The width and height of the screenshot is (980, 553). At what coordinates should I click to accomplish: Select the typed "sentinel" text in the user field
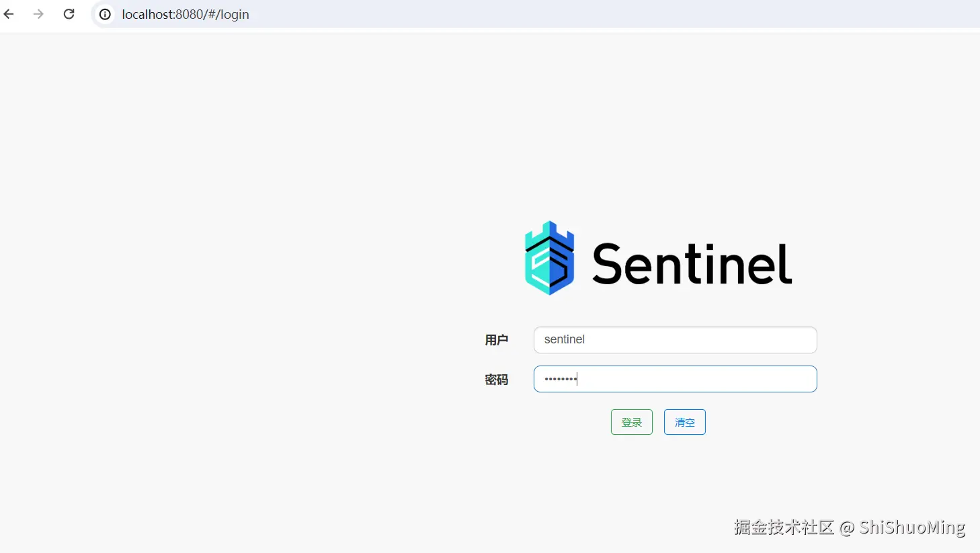(565, 339)
